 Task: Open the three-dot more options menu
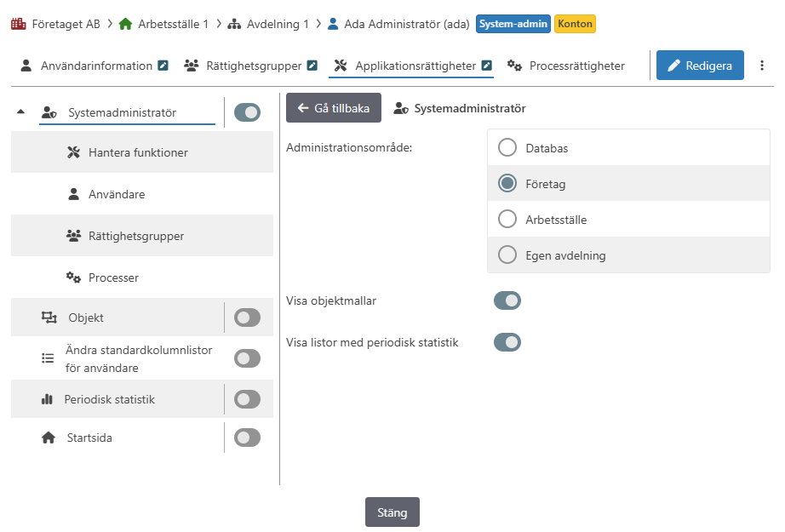tap(761, 66)
